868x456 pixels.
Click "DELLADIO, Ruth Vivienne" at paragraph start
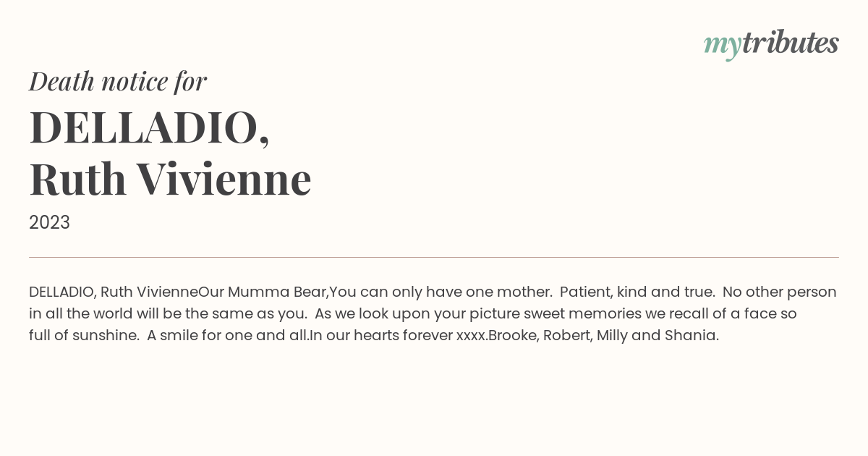[114, 292]
